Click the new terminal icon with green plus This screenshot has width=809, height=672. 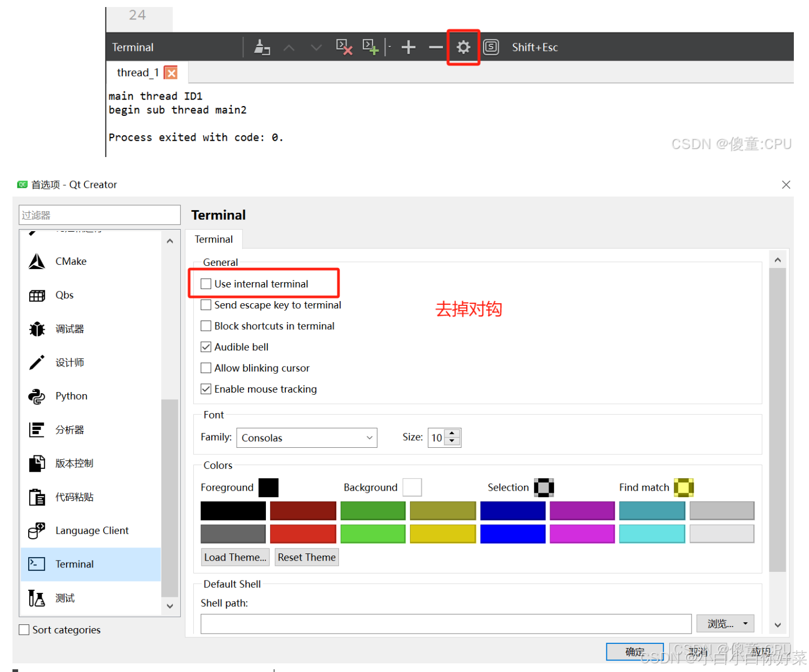click(370, 47)
